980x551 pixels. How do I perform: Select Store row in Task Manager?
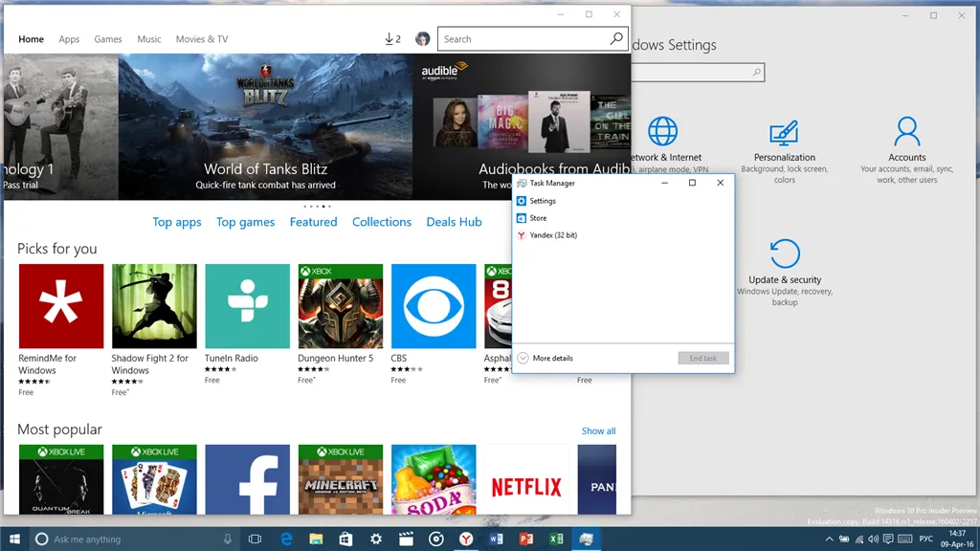coord(623,218)
